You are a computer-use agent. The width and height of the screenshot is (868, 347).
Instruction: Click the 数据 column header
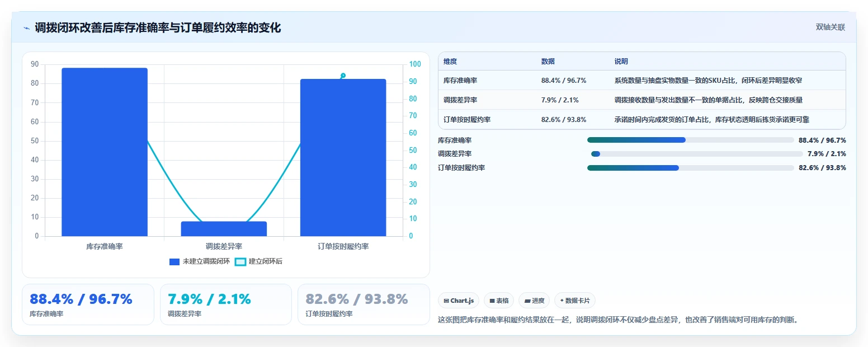(548, 62)
